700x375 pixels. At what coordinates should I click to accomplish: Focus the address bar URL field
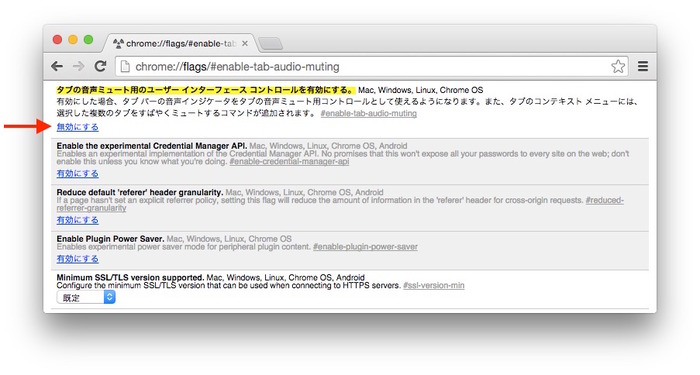(x=371, y=67)
